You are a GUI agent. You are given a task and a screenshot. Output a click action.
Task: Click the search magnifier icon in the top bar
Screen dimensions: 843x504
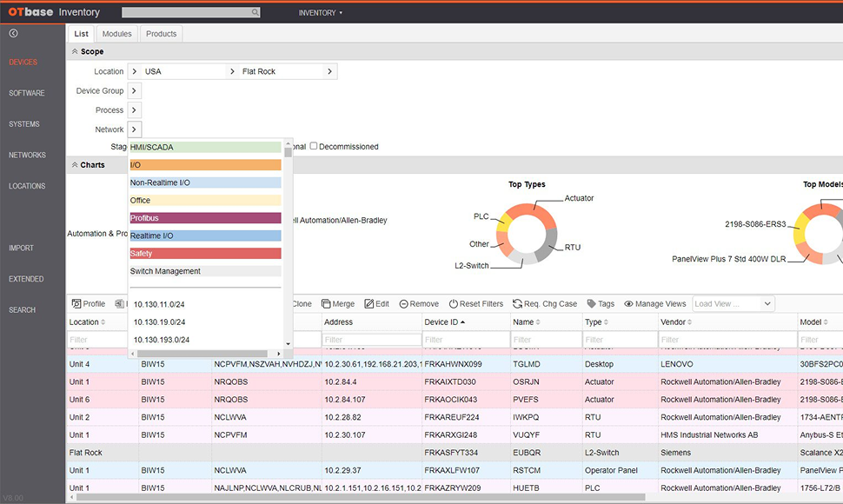[256, 12]
